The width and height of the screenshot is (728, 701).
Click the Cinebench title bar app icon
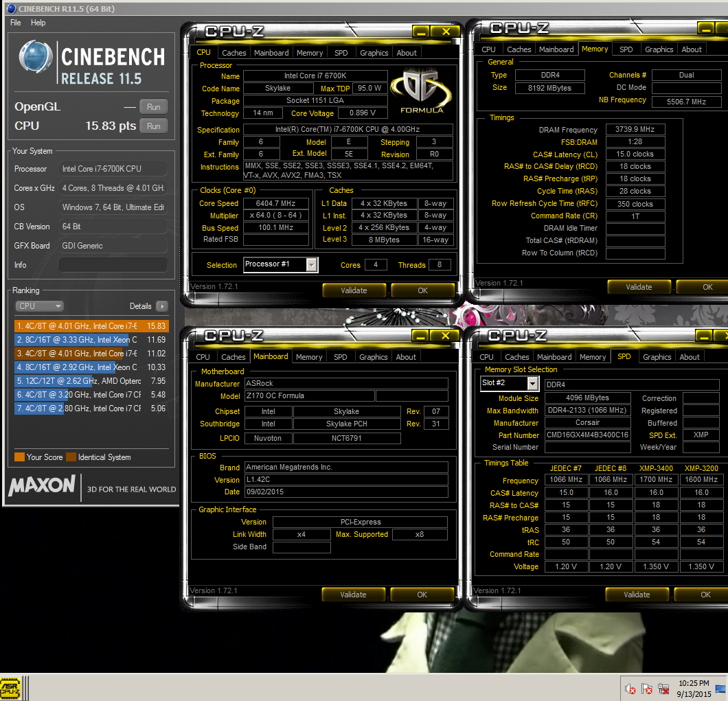[11, 8]
